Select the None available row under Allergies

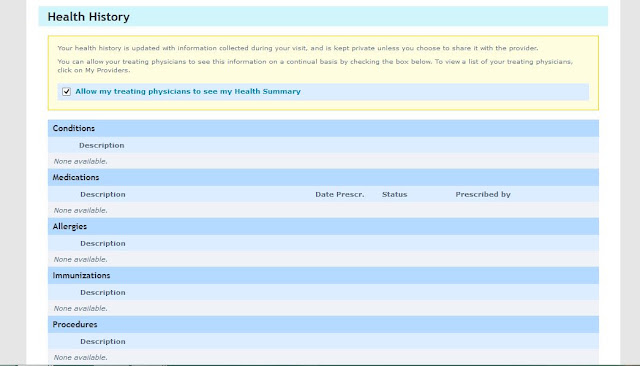(323, 259)
